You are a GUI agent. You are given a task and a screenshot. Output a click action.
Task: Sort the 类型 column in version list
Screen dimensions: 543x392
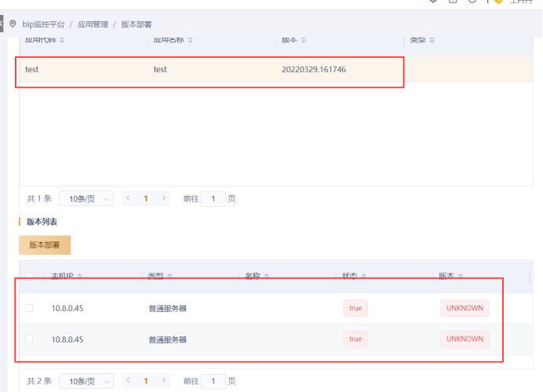169,276
